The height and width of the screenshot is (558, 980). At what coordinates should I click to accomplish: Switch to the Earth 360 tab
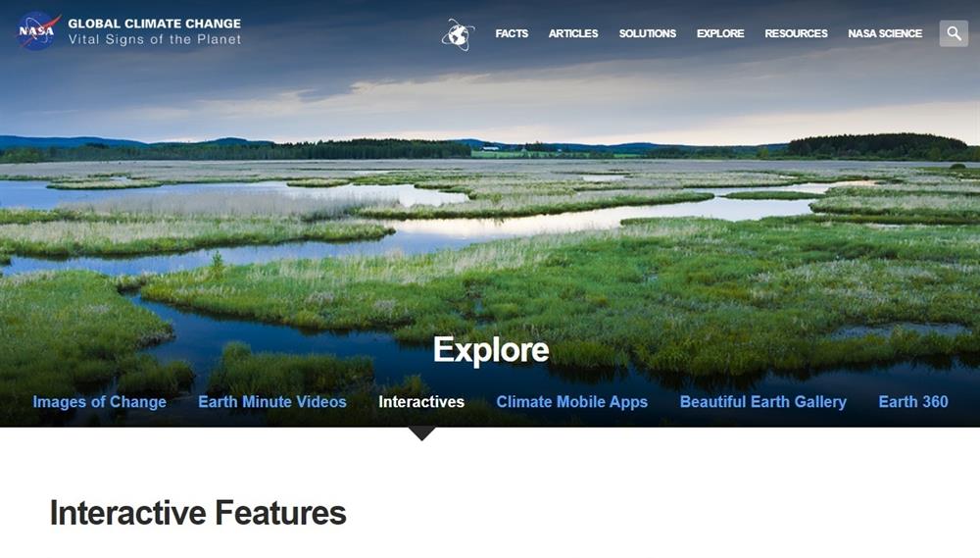(913, 402)
